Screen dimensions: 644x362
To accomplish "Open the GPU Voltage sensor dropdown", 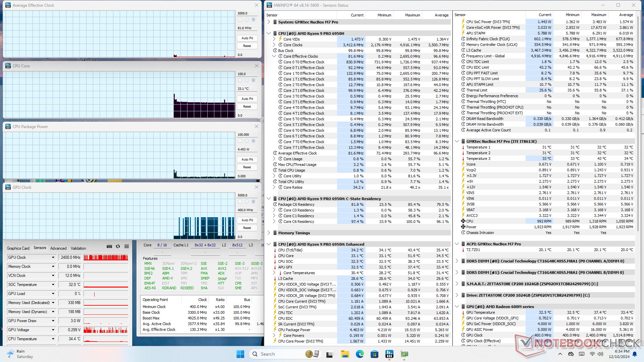I will click(53, 330).
